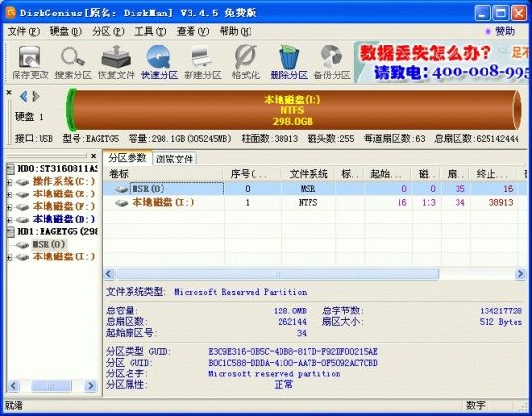Close the disk bar panel with small x
The width and height of the screenshot is (532, 416).
point(9,92)
